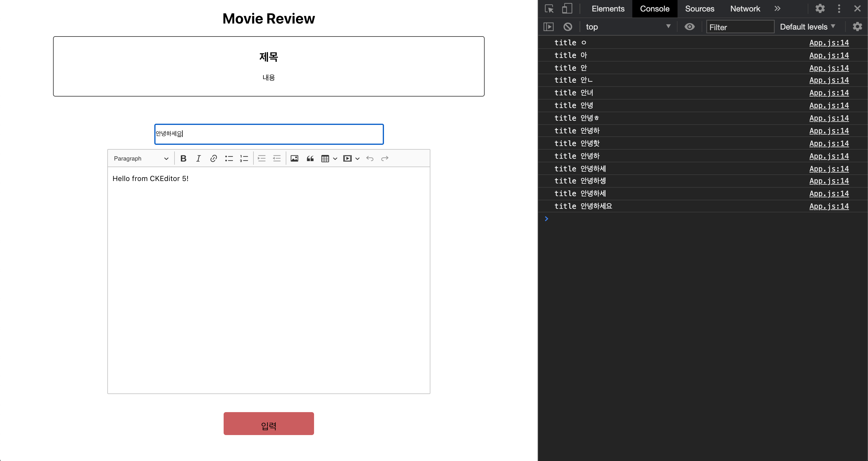The width and height of the screenshot is (868, 461).
Task: Toggle live expression eye icon
Action: click(x=689, y=27)
